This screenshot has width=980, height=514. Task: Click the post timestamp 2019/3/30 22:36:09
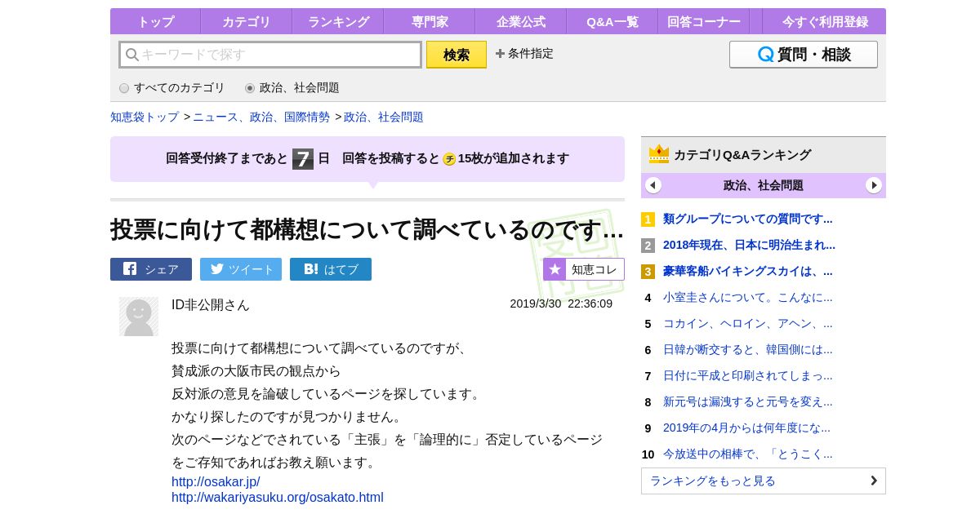coord(561,304)
